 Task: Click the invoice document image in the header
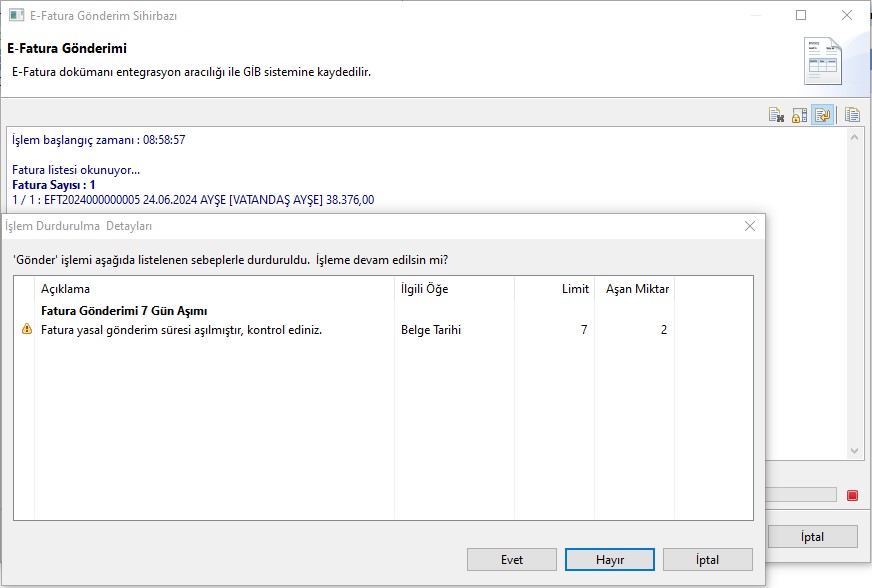tap(823, 61)
